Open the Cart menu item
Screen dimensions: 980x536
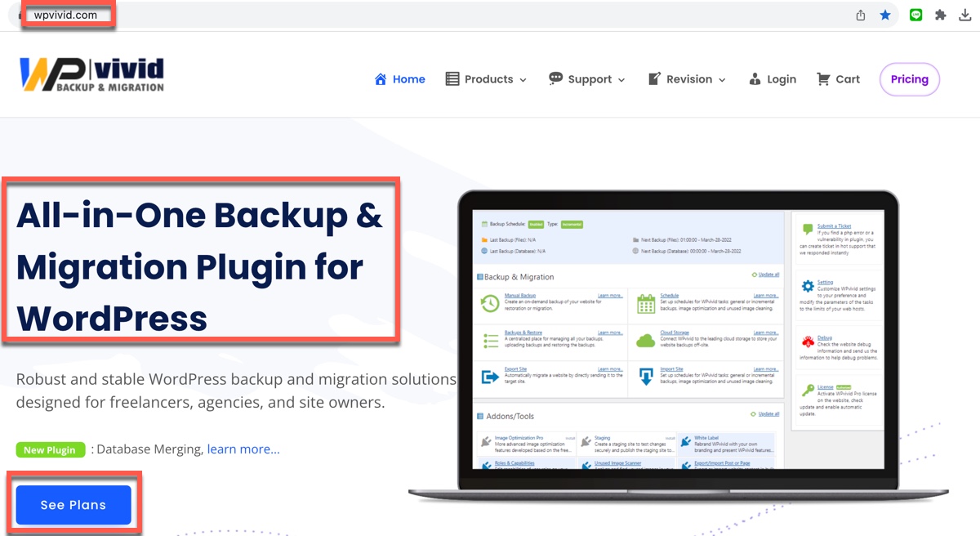(839, 79)
